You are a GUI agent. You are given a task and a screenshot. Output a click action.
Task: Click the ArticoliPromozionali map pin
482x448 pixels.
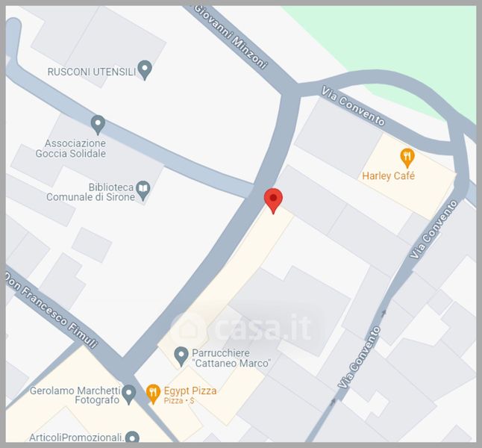133,437
